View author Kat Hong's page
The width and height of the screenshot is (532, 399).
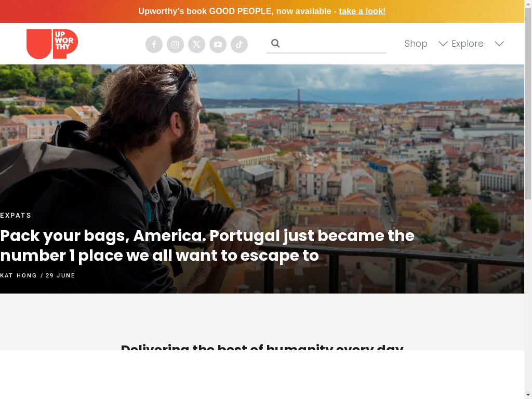point(18,275)
